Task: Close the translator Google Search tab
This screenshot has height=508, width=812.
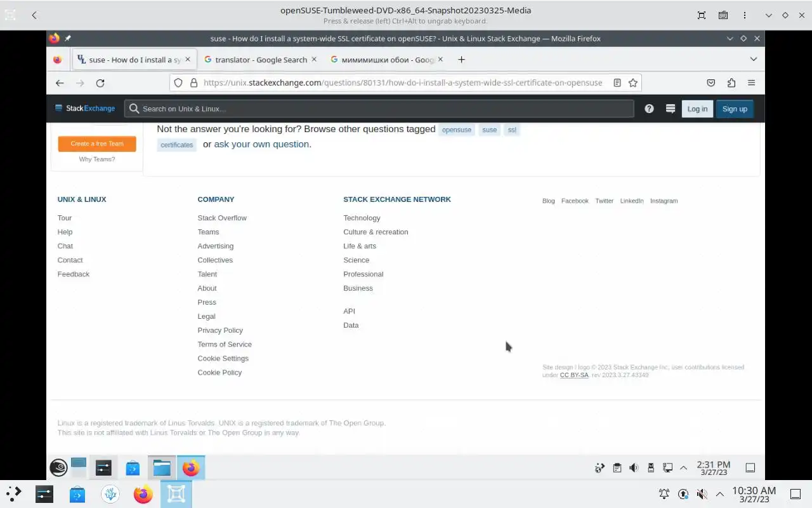Action: [314, 59]
